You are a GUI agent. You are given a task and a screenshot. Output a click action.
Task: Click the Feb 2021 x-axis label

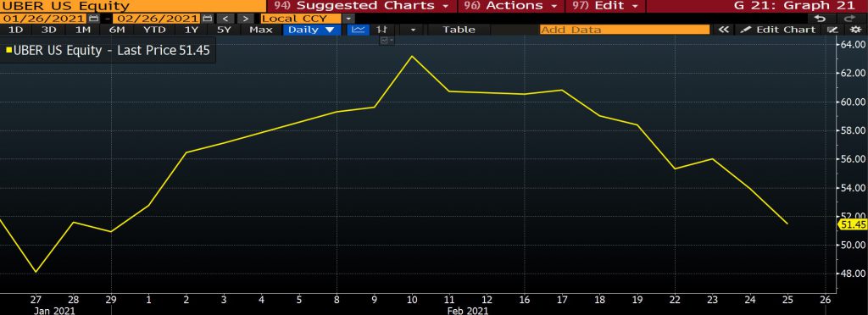(468, 311)
